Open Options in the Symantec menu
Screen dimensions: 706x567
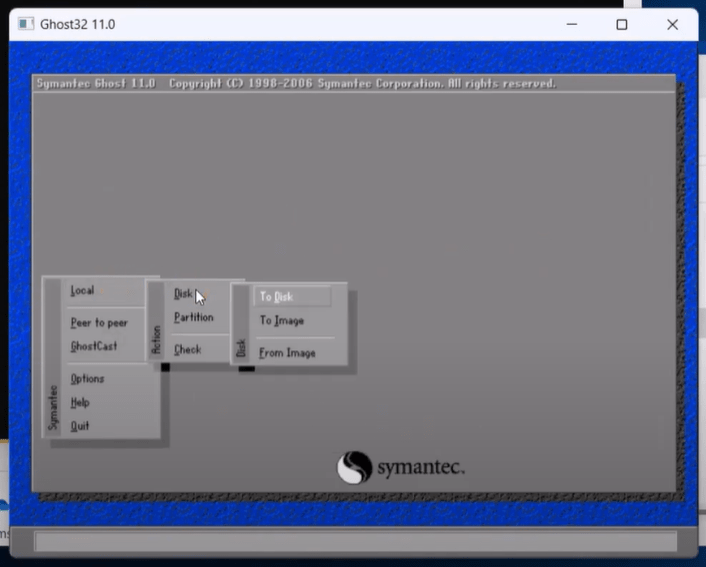point(87,379)
